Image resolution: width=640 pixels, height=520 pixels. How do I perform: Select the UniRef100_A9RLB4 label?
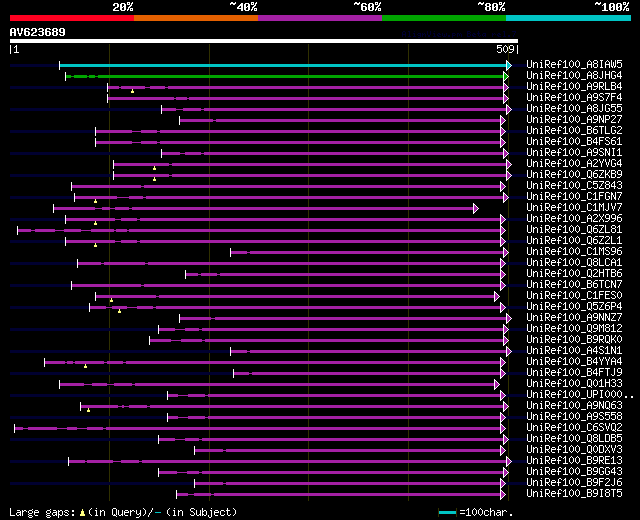pos(574,87)
